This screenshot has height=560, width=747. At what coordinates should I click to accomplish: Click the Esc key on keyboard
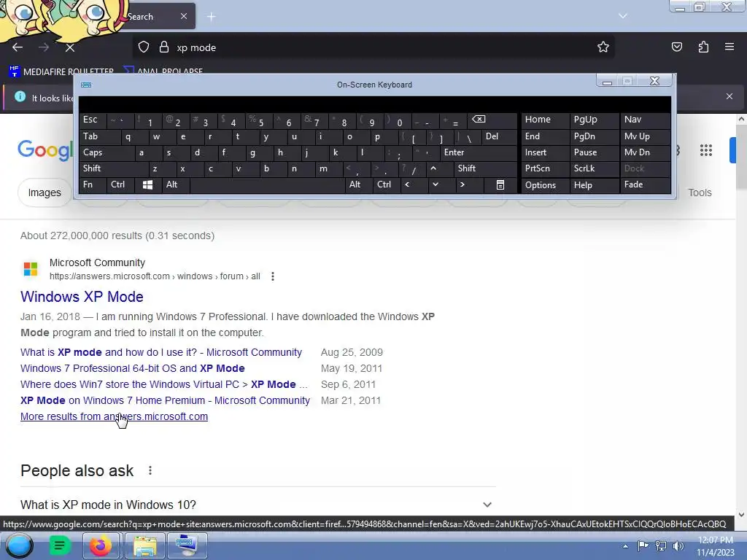point(93,120)
